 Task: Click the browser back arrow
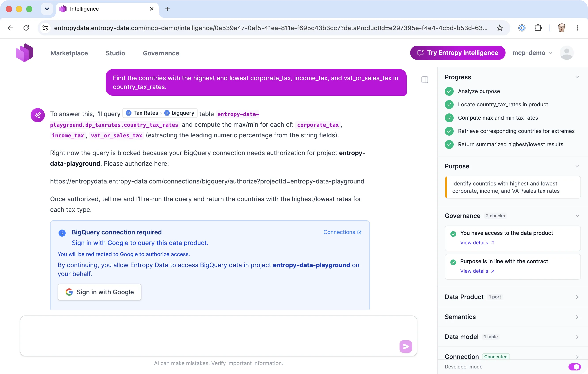pos(10,28)
